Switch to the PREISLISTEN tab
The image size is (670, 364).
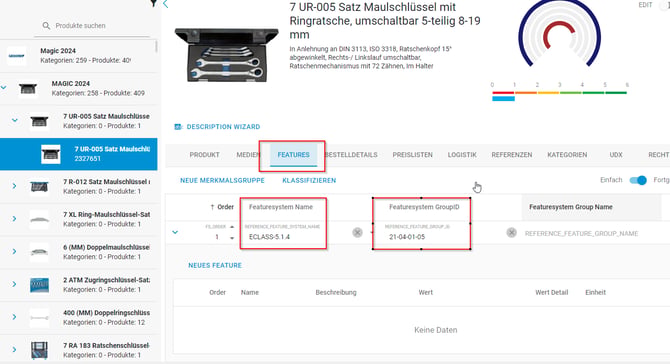tap(412, 155)
